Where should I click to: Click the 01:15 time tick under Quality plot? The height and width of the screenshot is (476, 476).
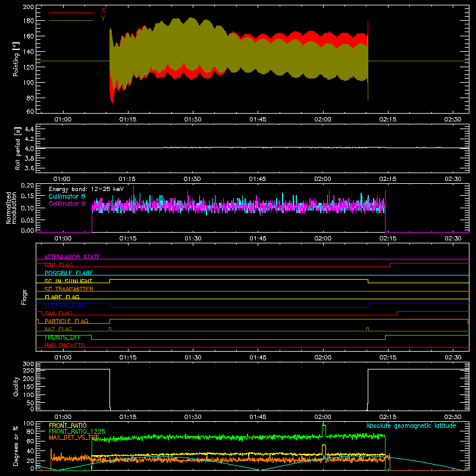point(128,417)
